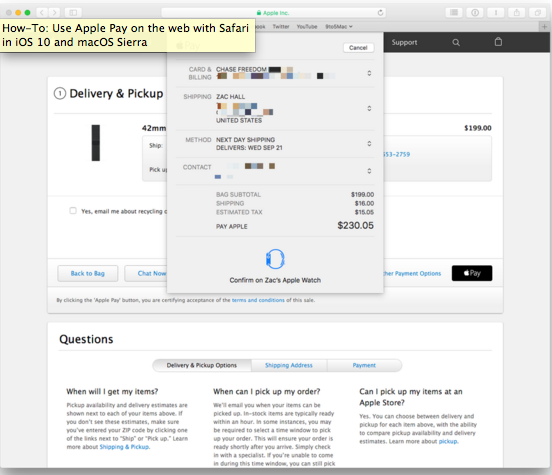Reload the page with the refresh icon
Viewport: 552px width, 475px height.
380,13
